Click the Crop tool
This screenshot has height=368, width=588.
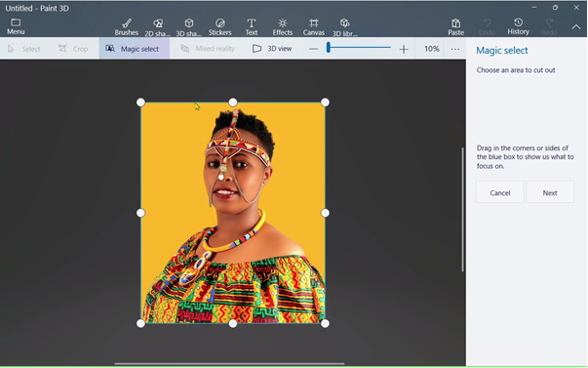pos(73,49)
